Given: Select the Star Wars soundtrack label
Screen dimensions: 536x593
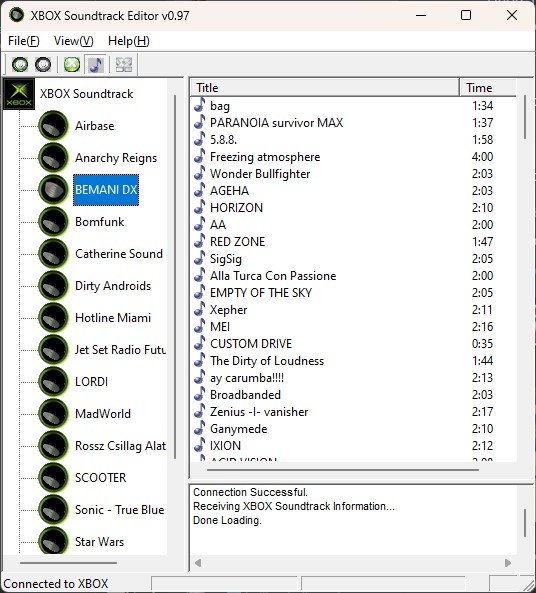Looking at the screenshot, I should [x=99, y=542].
